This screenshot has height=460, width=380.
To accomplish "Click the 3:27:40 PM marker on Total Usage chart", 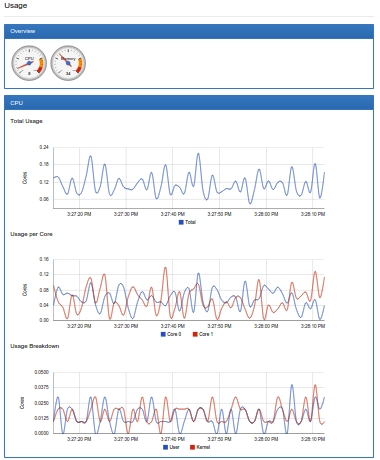I will (173, 214).
